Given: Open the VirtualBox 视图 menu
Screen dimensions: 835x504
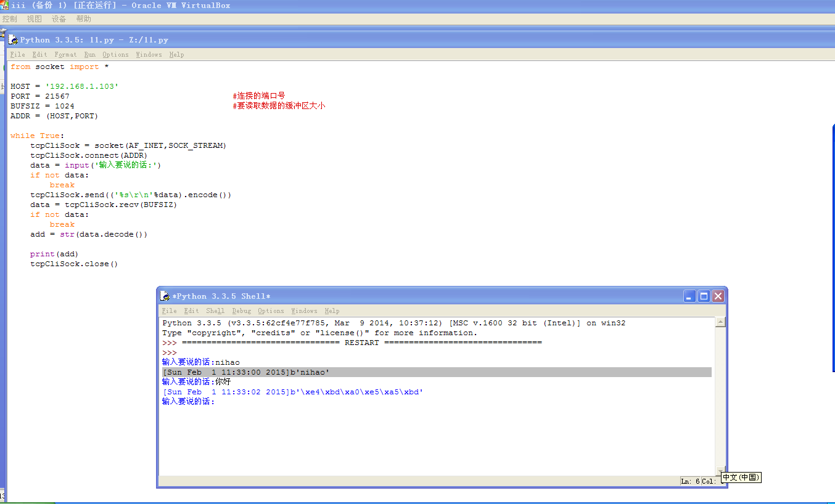Looking at the screenshot, I should [34, 19].
